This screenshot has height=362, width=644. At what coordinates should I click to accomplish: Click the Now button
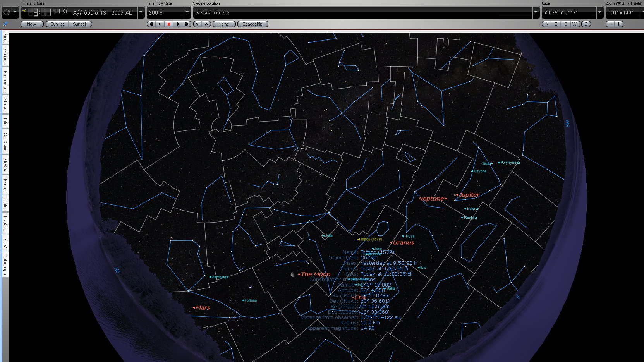pos(32,24)
